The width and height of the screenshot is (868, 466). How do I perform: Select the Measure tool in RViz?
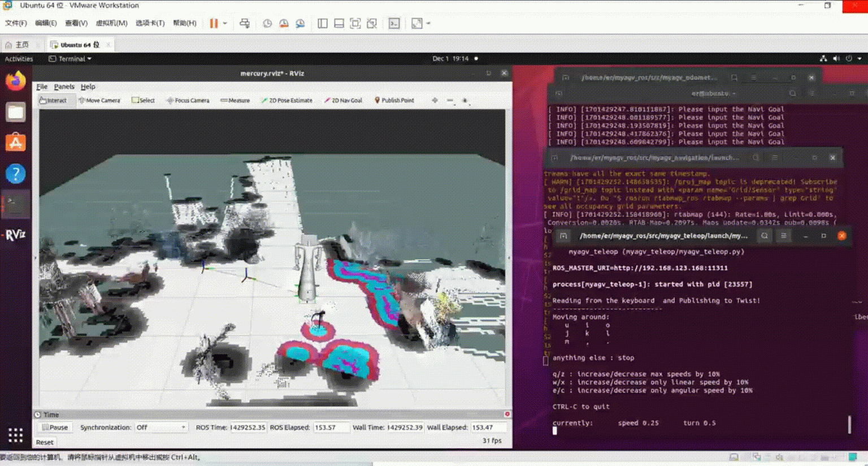tap(235, 101)
